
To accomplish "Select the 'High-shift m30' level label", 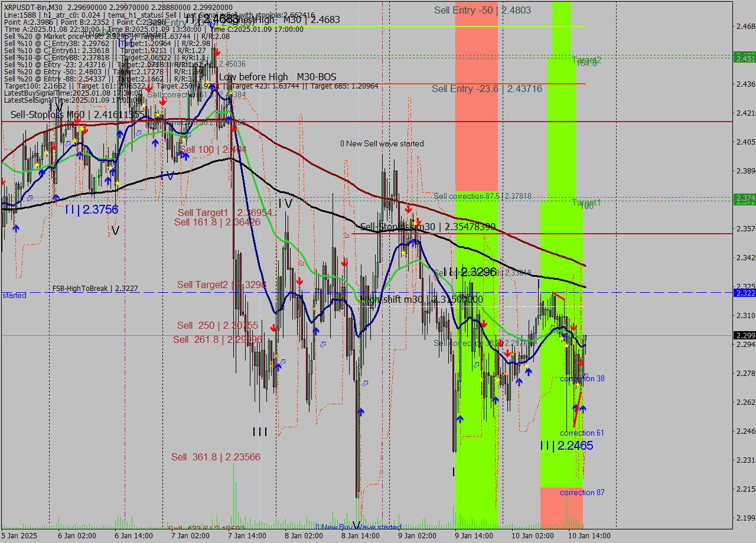I will [x=421, y=299].
